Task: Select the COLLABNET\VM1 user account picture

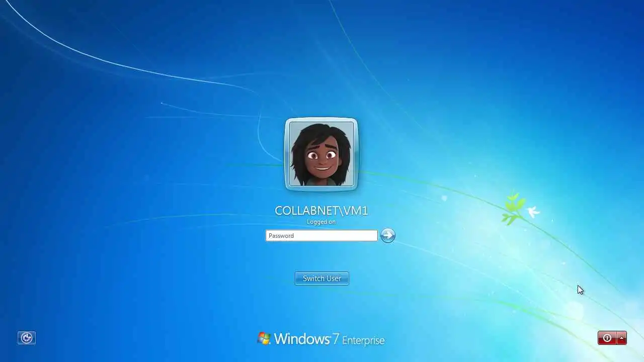Action: 321,154
